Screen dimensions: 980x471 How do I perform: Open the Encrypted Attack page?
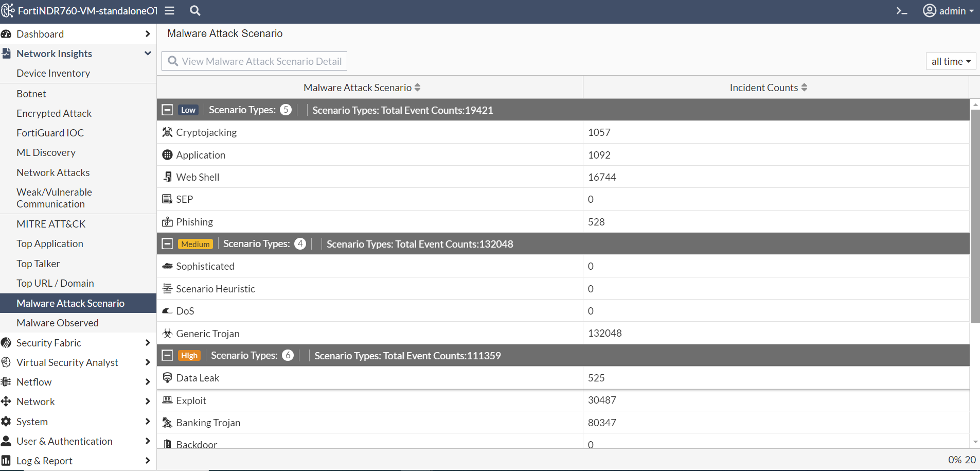coord(54,113)
